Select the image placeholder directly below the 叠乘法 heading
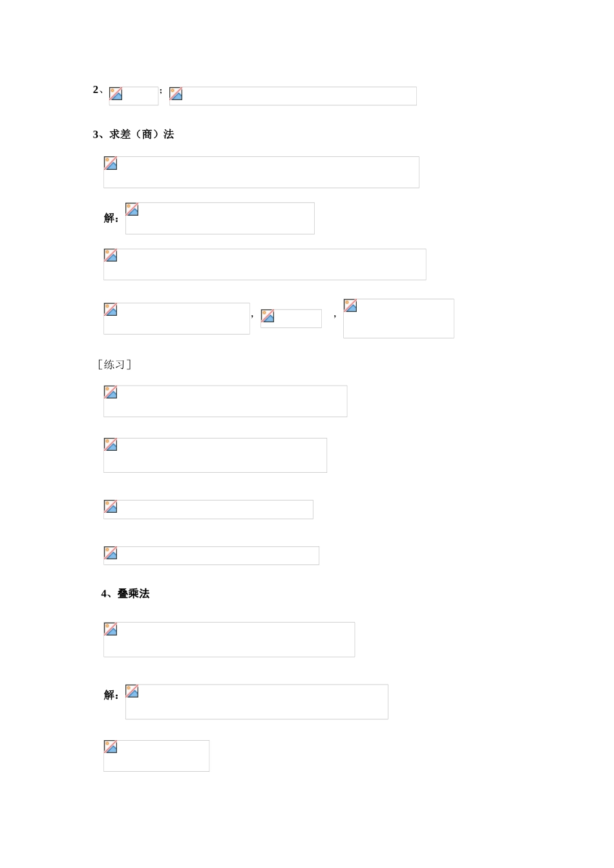The height and width of the screenshot is (868, 614). point(229,639)
